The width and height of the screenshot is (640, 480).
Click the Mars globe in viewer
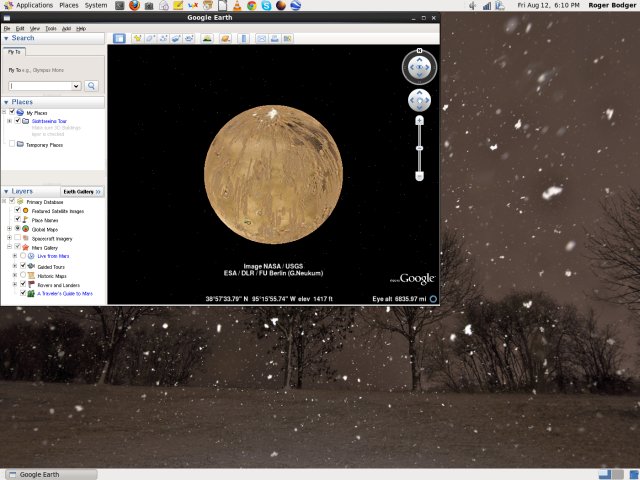pyautogui.click(x=273, y=175)
